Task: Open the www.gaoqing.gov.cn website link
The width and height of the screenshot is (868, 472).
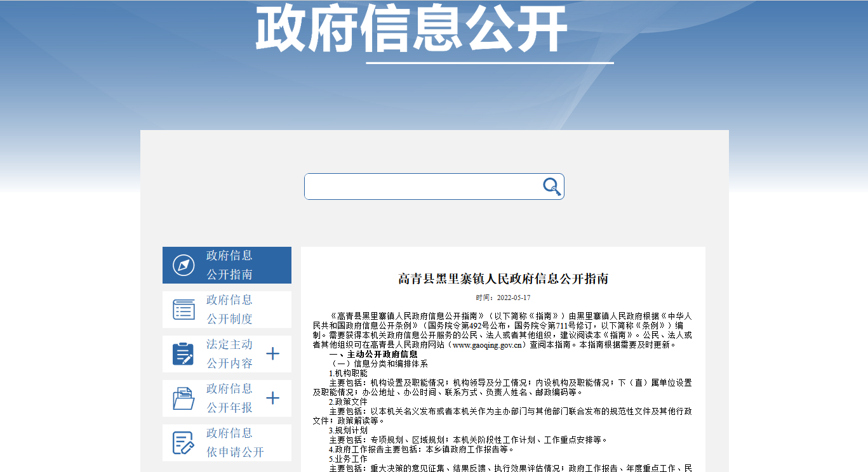Action: pyautogui.click(x=488, y=345)
